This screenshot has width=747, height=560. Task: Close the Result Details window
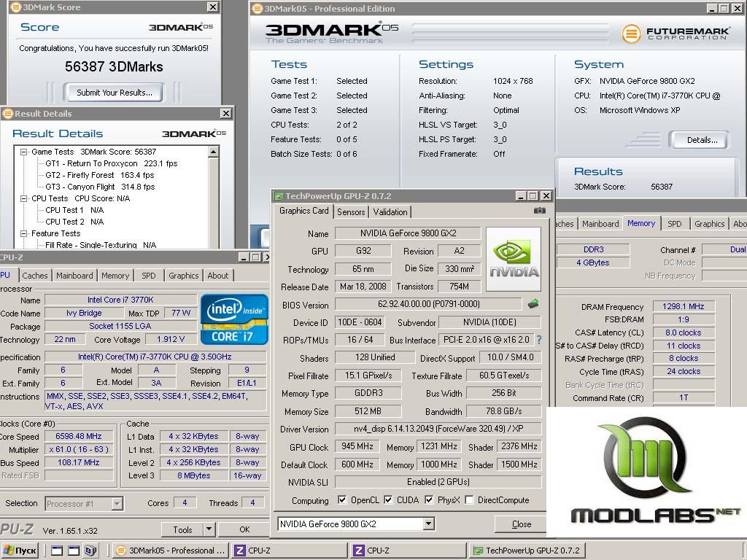[226, 113]
